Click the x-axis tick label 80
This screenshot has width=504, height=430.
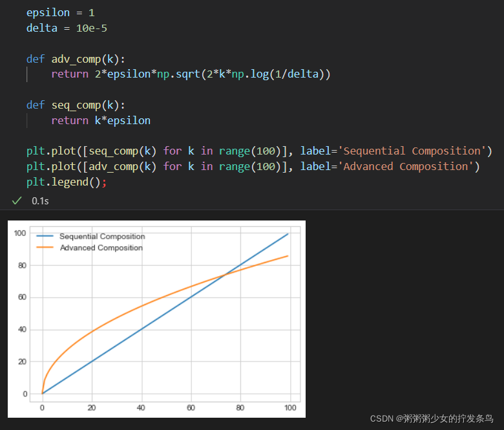pos(240,408)
